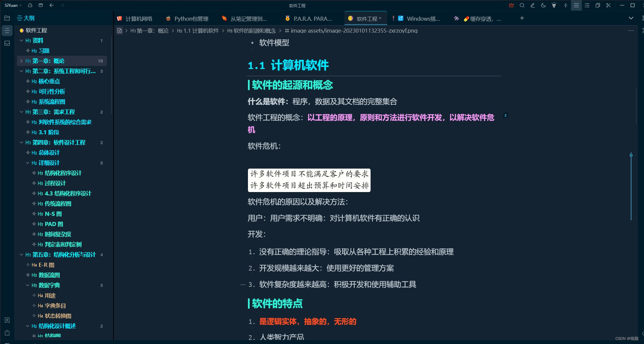Open global search magnifier icon

(x=522, y=5)
